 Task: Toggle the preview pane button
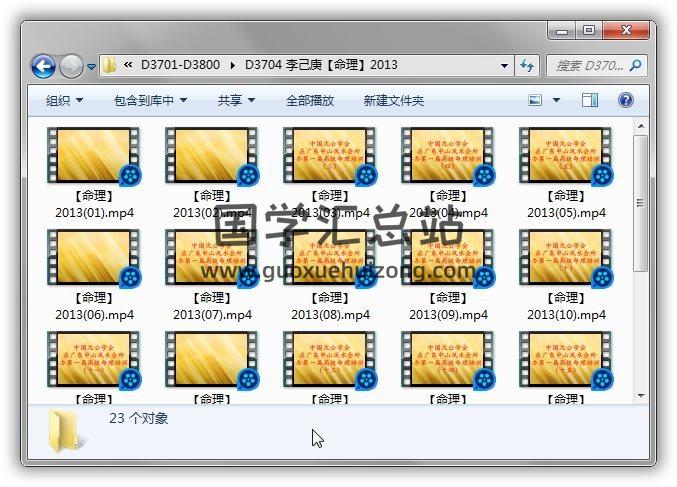point(590,101)
